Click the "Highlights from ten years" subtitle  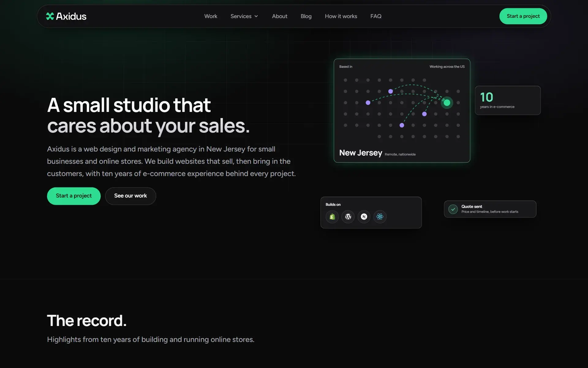(151, 339)
